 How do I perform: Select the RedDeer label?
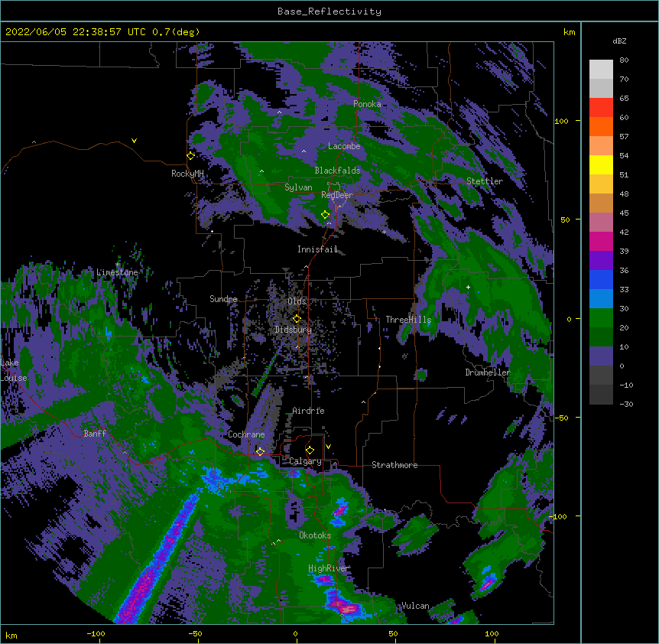pyautogui.click(x=337, y=195)
